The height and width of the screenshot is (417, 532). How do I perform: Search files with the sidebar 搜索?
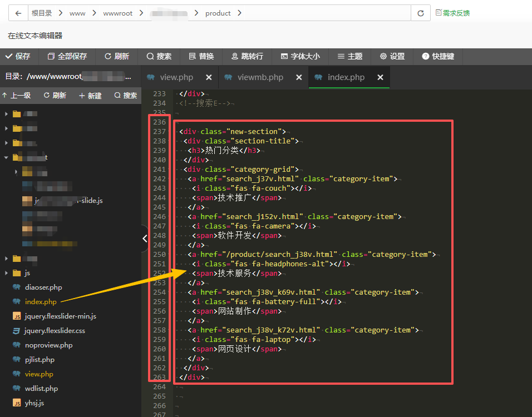tap(126, 96)
